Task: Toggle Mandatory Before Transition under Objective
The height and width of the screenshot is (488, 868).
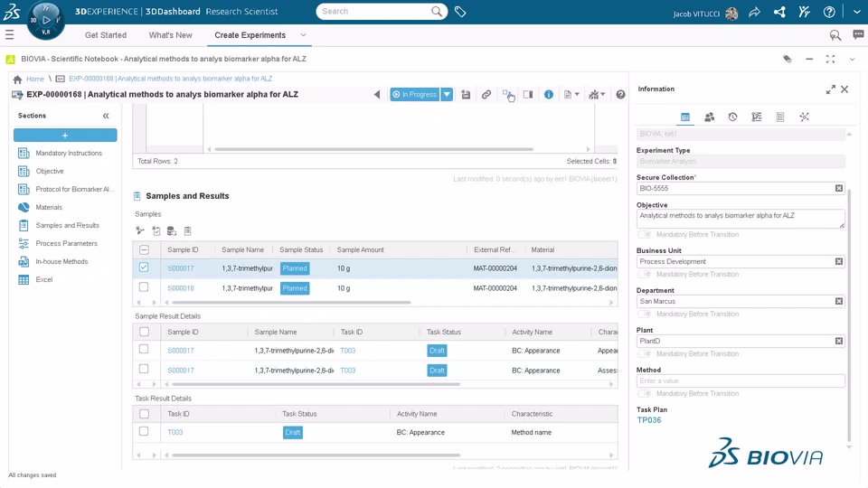Action: 645,235
